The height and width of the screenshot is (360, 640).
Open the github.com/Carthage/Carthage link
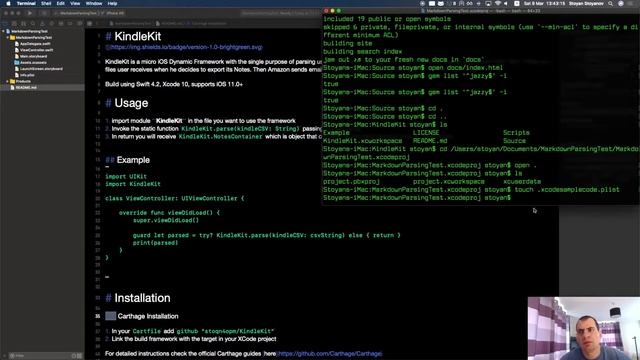tap(329, 353)
